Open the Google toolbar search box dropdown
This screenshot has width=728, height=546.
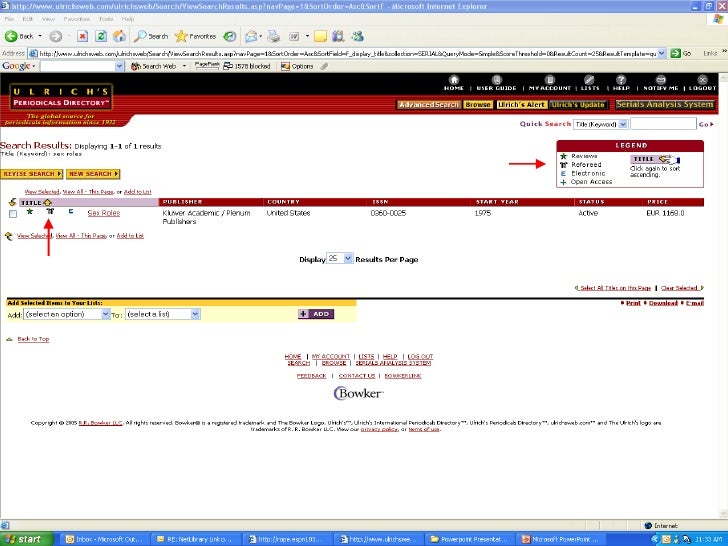(120, 66)
